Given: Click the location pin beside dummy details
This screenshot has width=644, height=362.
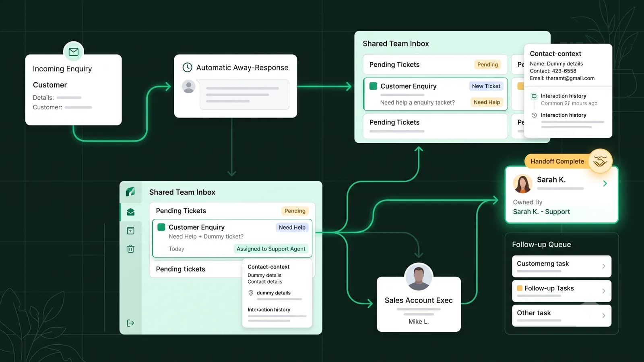Looking at the screenshot, I should point(251,293).
